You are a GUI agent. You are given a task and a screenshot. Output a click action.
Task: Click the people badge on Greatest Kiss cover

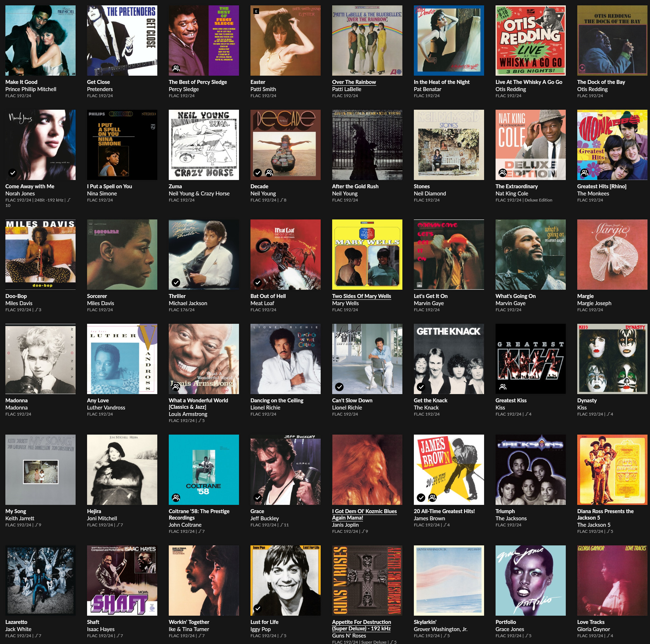click(x=503, y=387)
